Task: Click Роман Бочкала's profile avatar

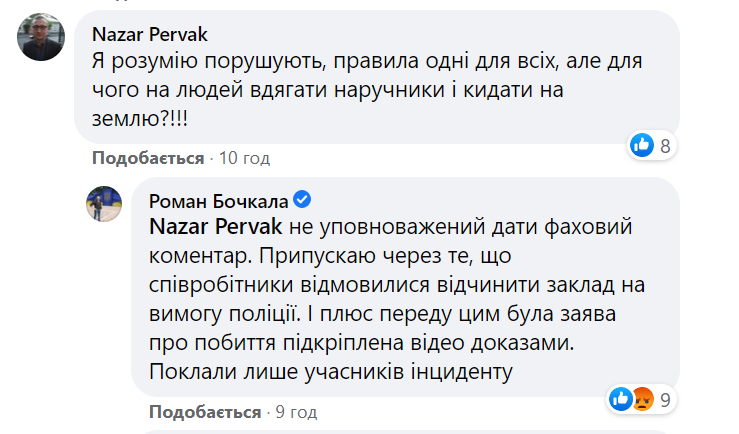Action: click(102, 204)
